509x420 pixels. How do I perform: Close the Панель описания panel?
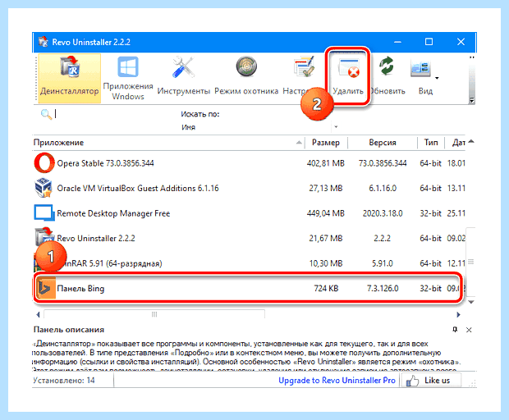coord(469,330)
